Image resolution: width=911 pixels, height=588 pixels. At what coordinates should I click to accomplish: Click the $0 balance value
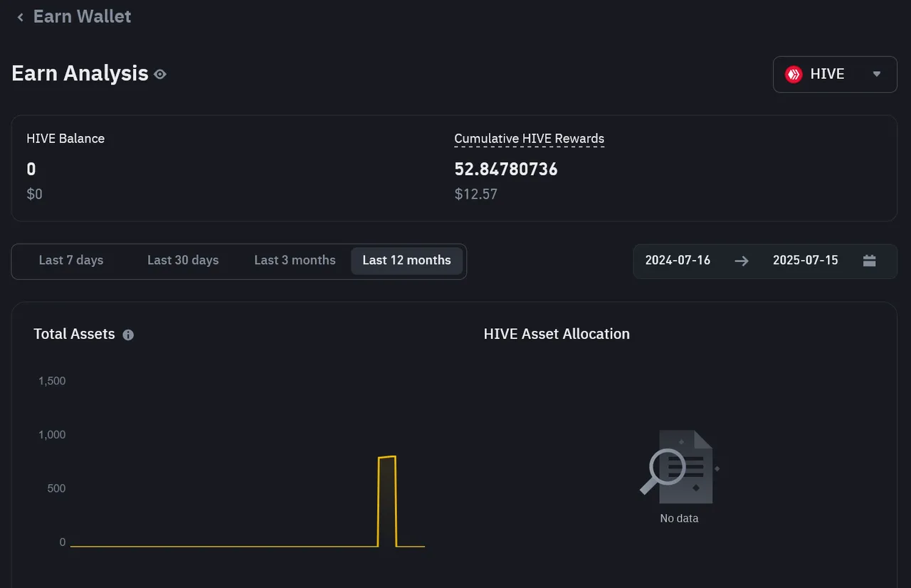pyautogui.click(x=34, y=194)
